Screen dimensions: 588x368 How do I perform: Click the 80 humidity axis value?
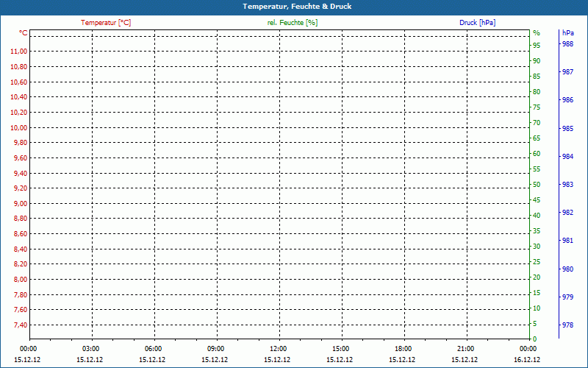[537, 92]
